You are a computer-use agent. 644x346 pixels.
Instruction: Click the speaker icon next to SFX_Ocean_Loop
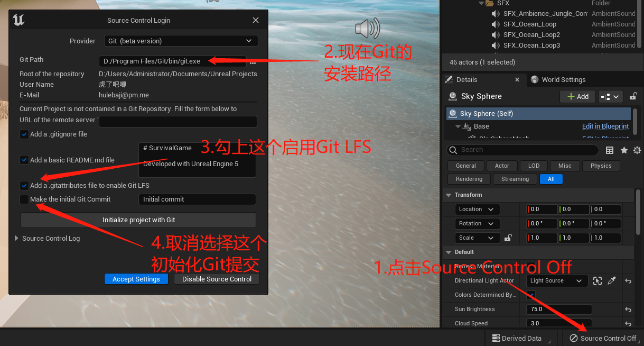coord(495,24)
